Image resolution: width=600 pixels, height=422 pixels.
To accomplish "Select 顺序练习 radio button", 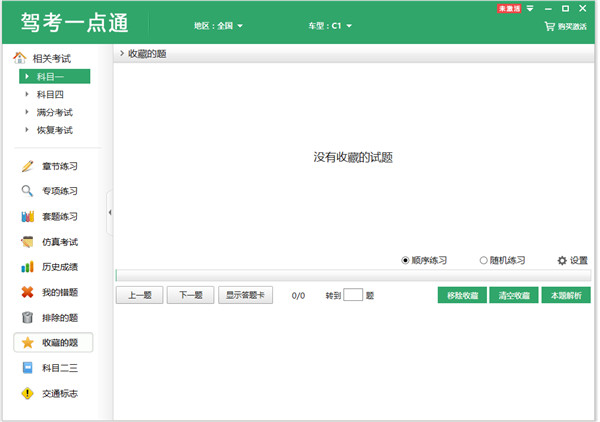I will 406,261.
